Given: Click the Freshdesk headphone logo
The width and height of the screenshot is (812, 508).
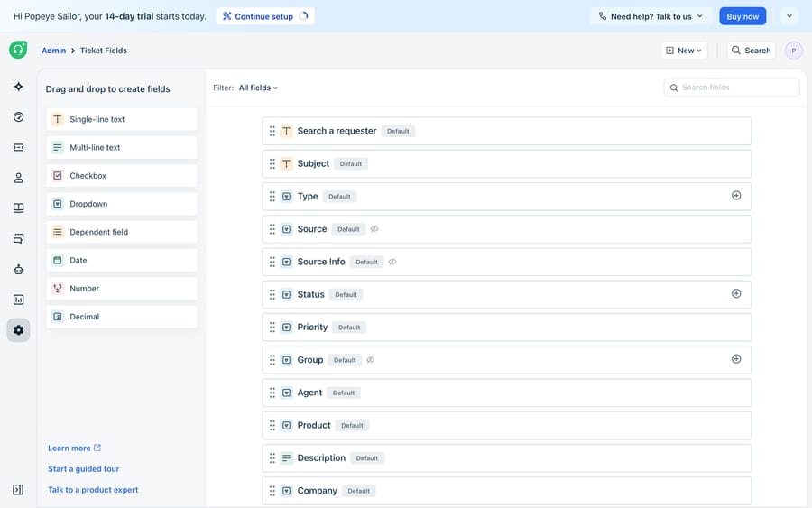Looking at the screenshot, I should (18, 50).
